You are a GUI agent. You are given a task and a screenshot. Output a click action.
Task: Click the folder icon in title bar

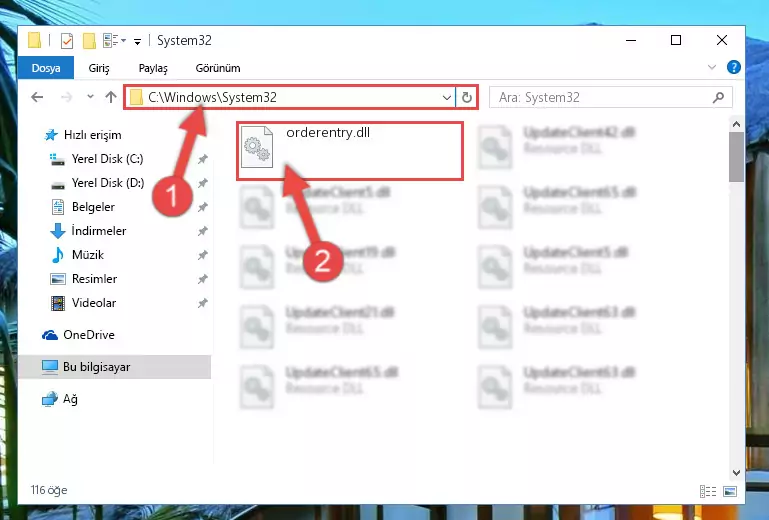(34, 40)
